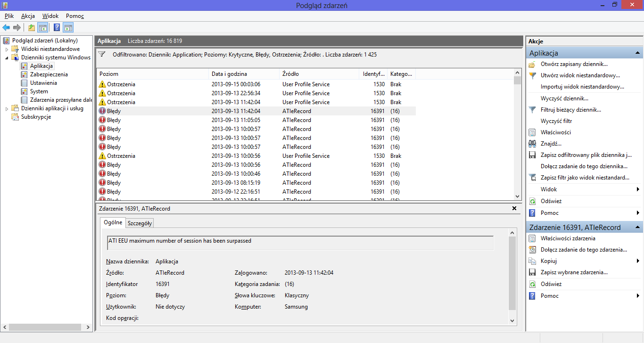Select error event at 2013-09-12 22:16:51
Screen dimensions: 644x343
click(257, 192)
